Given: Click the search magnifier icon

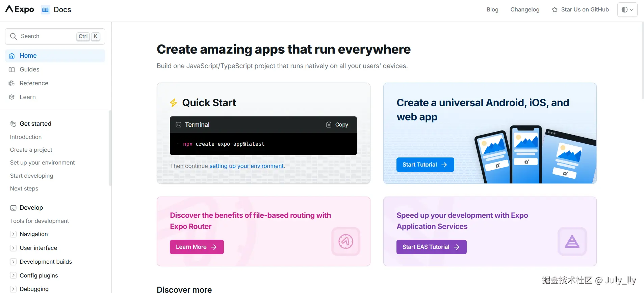Looking at the screenshot, I should 14,36.
